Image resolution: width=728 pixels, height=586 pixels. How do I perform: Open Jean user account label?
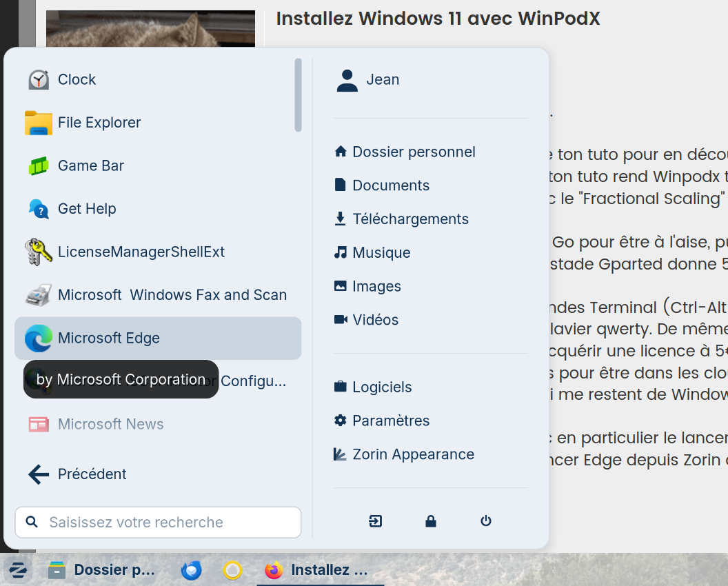(383, 79)
